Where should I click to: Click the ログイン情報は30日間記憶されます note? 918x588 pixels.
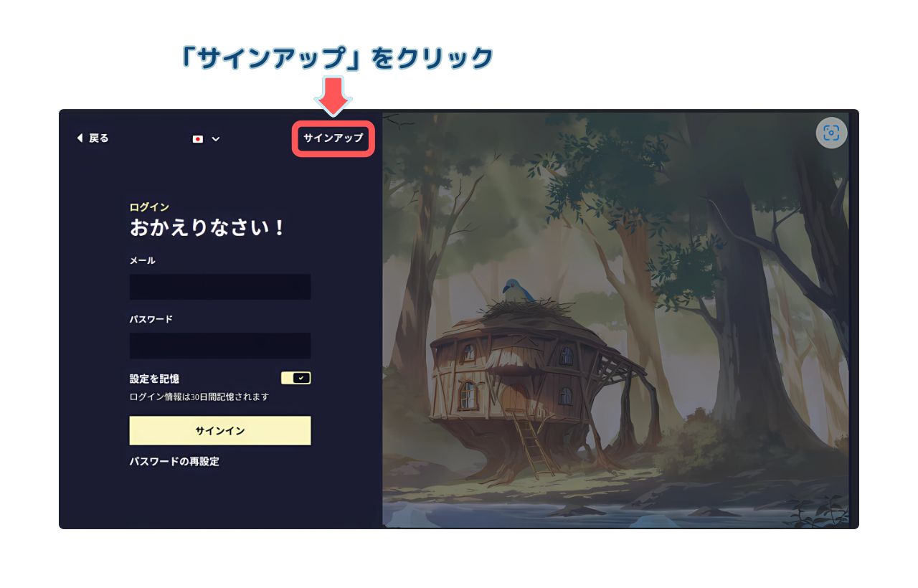point(199,397)
